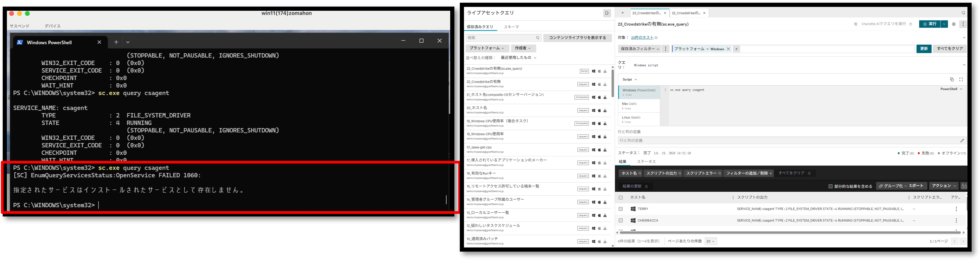Remove the プラットフォーム = Windows filter chip
This screenshot has height=260, width=980.
(x=728, y=49)
